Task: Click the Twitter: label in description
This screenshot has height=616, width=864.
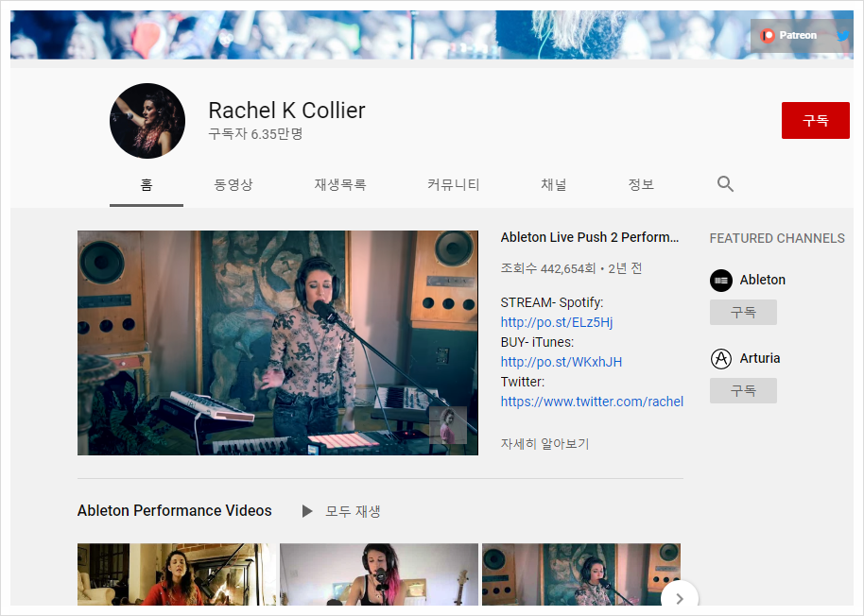Action: click(523, 382)
